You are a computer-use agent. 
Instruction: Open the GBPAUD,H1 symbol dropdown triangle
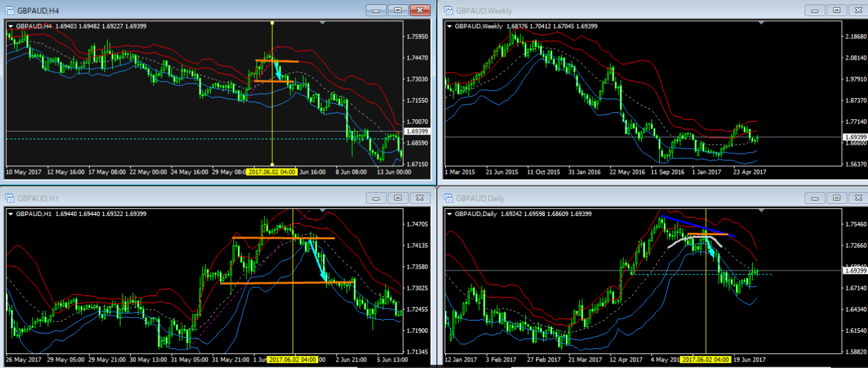pos(10,213)
